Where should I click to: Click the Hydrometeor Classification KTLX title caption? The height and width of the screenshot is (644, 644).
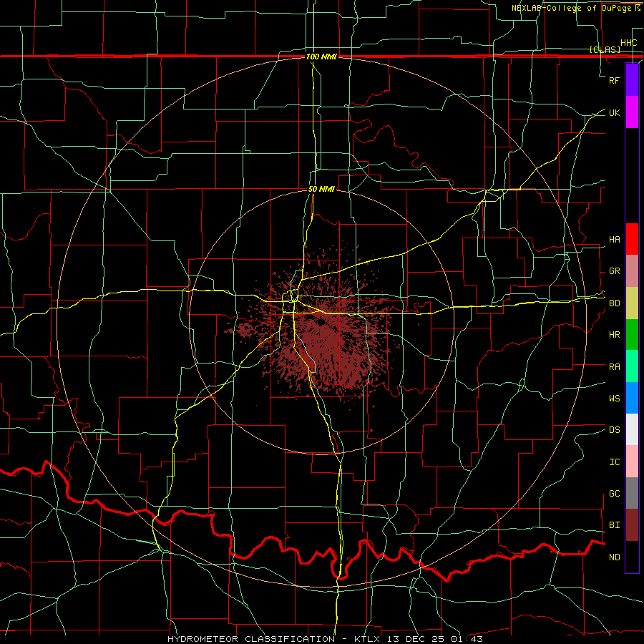[x=325, y=639]
